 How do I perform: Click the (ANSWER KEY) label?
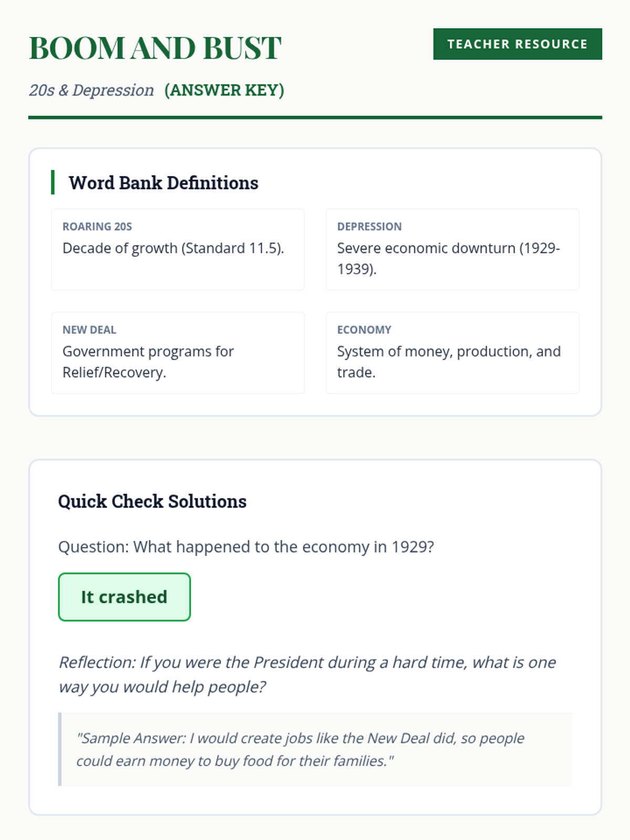point(224,90)
